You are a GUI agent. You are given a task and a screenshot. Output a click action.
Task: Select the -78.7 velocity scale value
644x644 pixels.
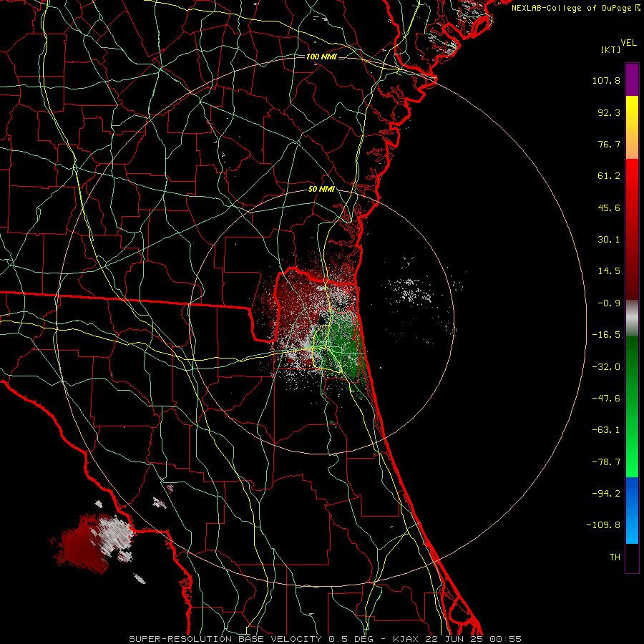point(606,462)
